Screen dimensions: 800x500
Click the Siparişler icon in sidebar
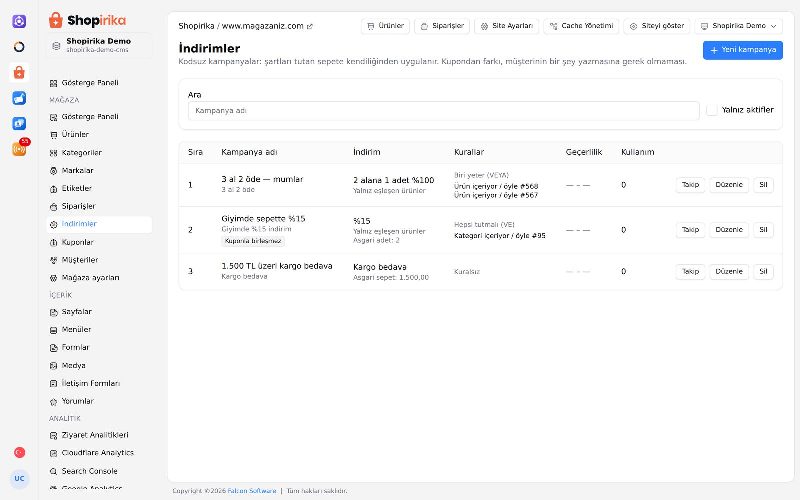[x=54, y=207]
